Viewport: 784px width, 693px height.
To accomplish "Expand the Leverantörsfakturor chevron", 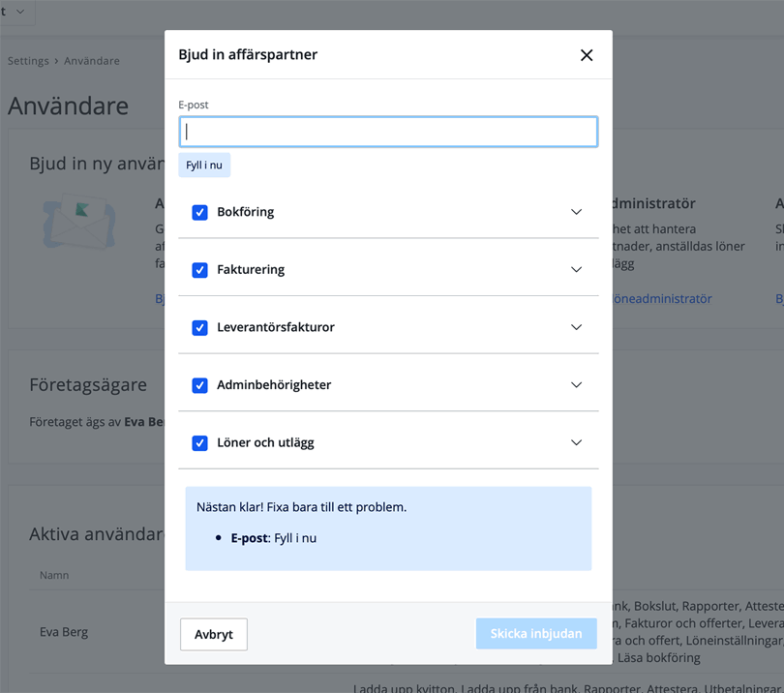I will 576,328.
